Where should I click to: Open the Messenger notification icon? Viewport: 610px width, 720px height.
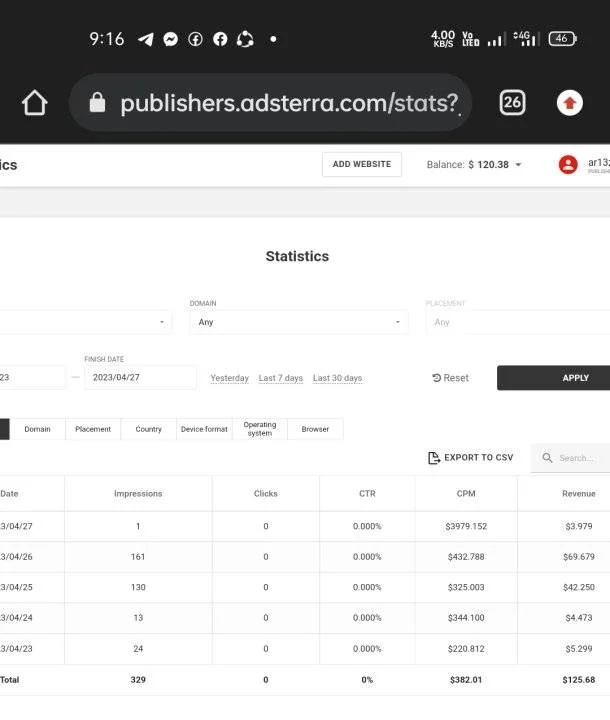[x=170, y=39]
